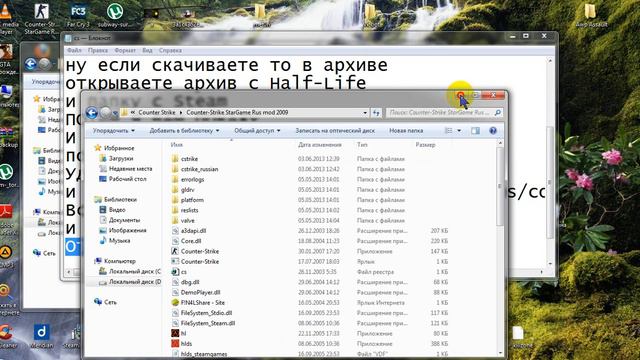Screen dimensions: 640x360
Task: Open the Explorer help icon
Action: pyautogui.click(x=493, y=131)
